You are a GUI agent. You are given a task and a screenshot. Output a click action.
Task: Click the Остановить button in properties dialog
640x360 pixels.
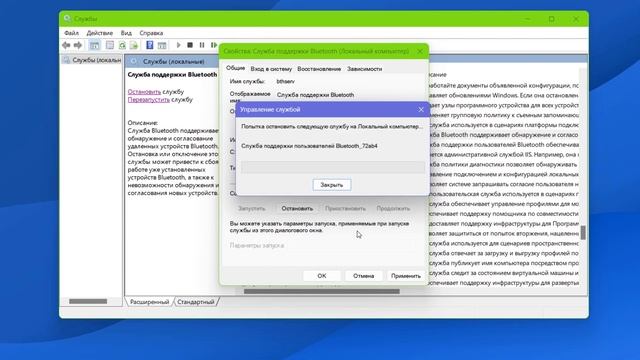(297, 209)
